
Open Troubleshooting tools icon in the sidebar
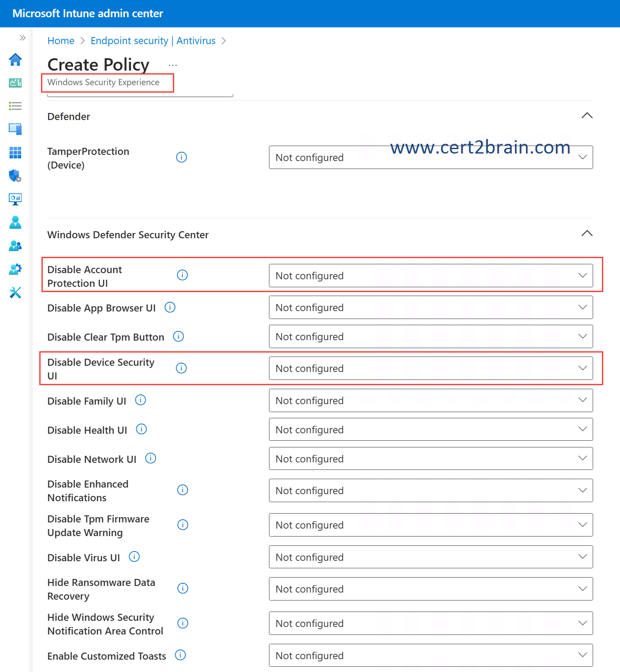coord(15,293)
